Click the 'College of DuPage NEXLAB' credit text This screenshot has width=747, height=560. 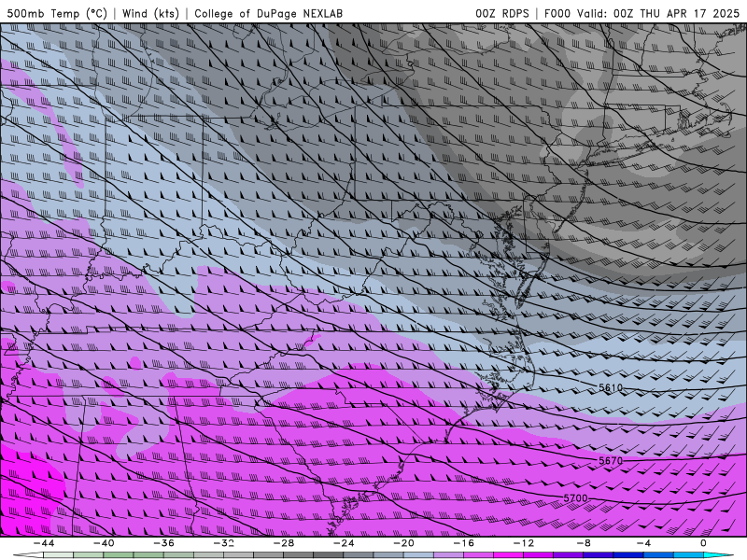click(x=268, y=13)
